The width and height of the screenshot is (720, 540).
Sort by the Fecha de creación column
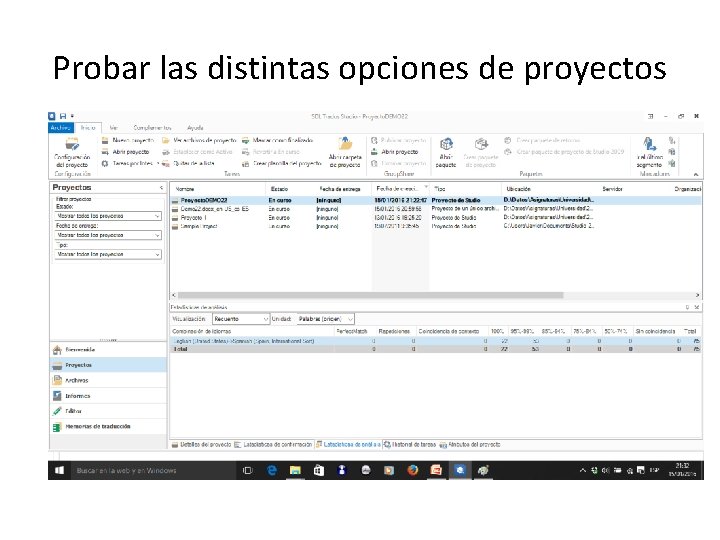(x=400, y=189)
